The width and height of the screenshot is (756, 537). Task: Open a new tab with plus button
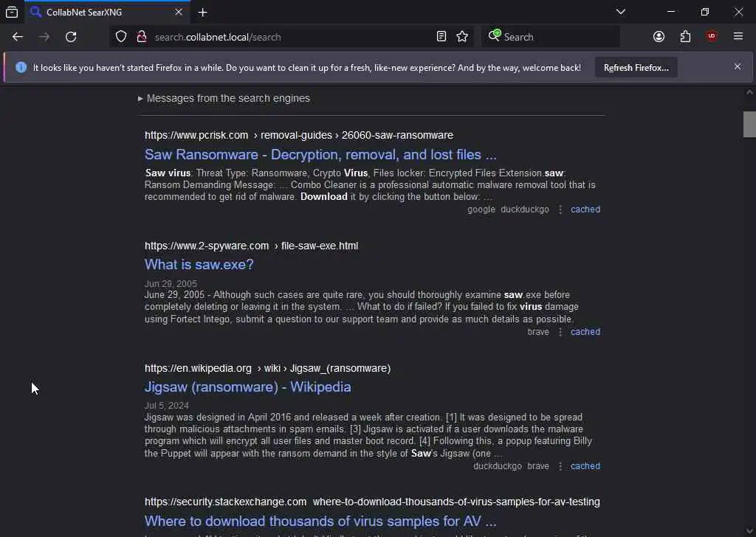(x=202, y=13)
